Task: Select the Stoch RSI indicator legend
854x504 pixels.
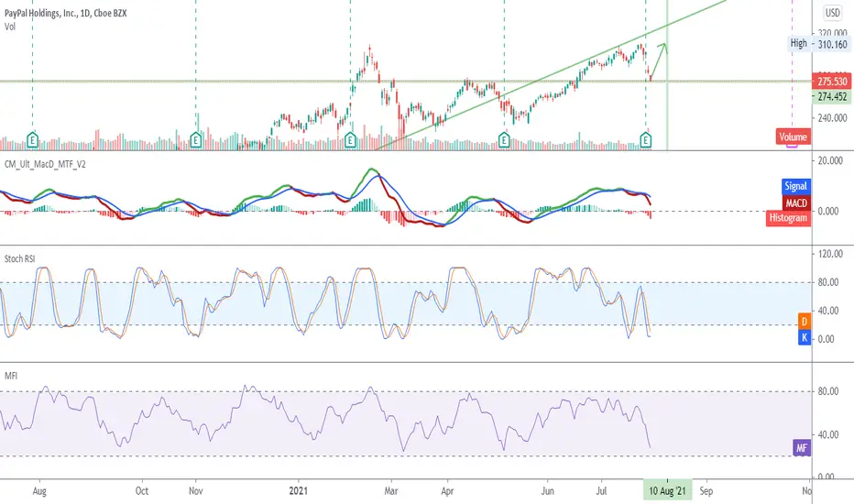Action: [x=19, y=258]
